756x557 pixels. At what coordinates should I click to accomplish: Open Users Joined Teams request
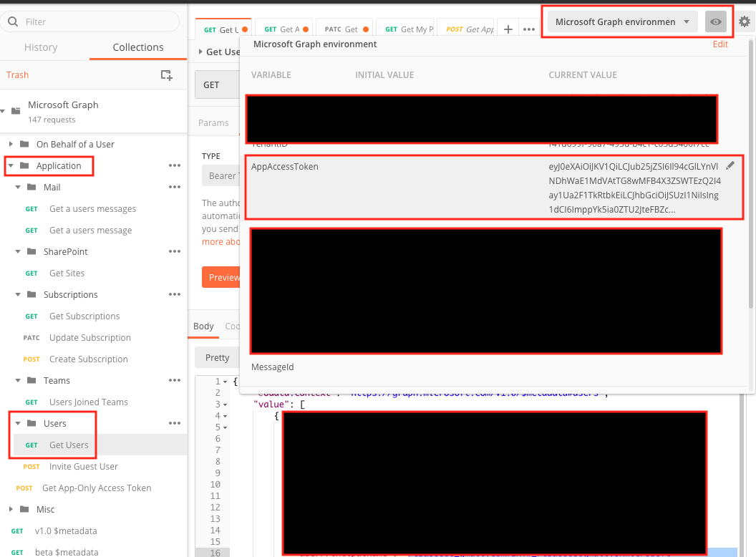click(x=89, y=402)
